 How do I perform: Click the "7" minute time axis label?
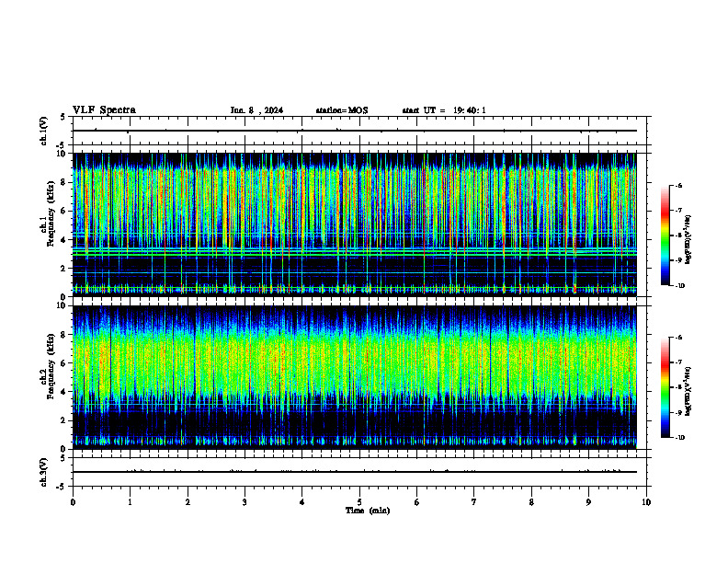click(474, 502)
